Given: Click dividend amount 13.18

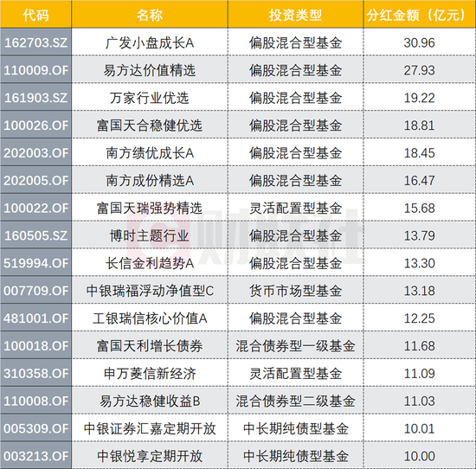Looking at the screenshot, I should (x=419, y=291).
